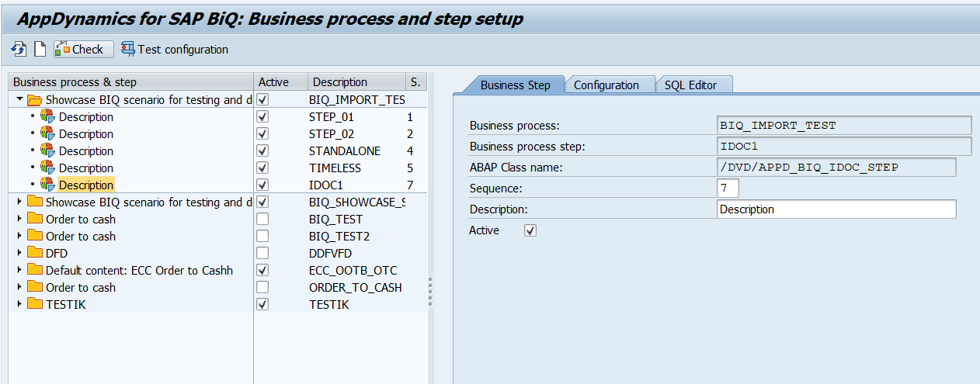Toggle Active checkbox for BIQ_SHOWCASE process
980x384 pixels.
pyautogui.click(x=262, y=202)
